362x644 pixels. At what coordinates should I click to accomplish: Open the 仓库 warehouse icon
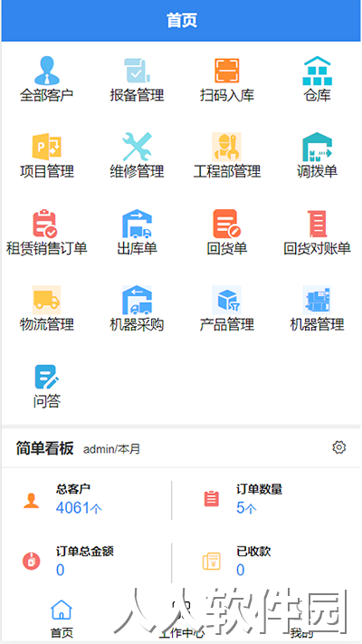pyautogui.click(x=318, y=71)
